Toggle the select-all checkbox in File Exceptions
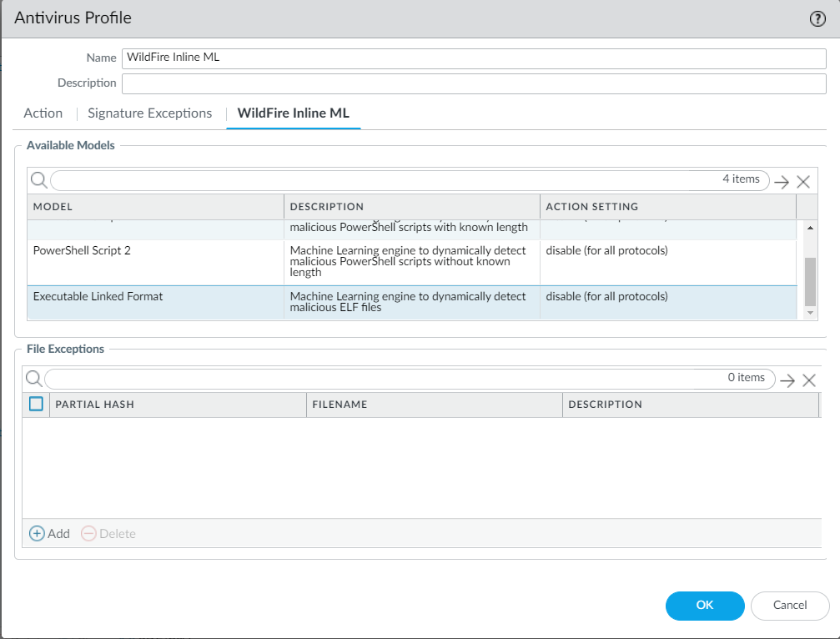This screenshot has height=639, width=840. coord(36,404)
